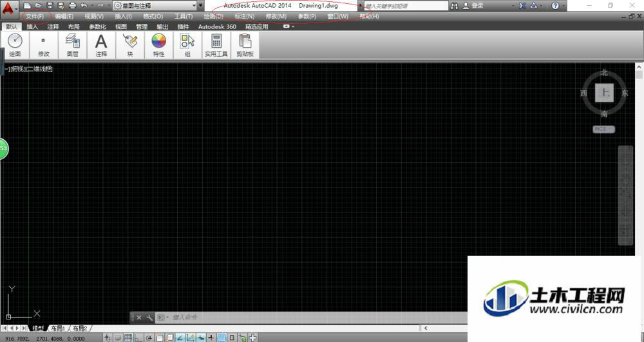Click the 登录 (Sign In) button
This screenshot has height=342, width=644.
pos(473,6)
